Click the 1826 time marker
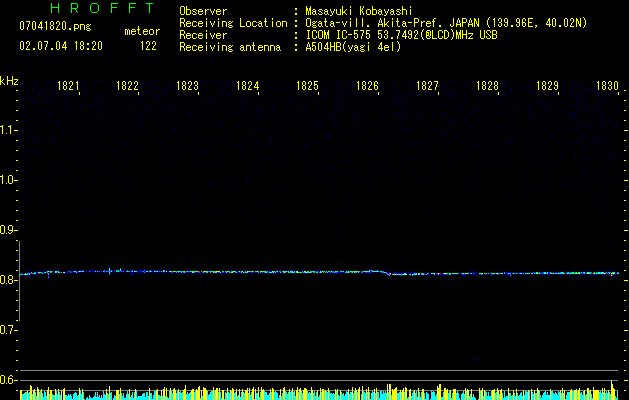The width and height of the screenshot is (629, 400). 367,86
